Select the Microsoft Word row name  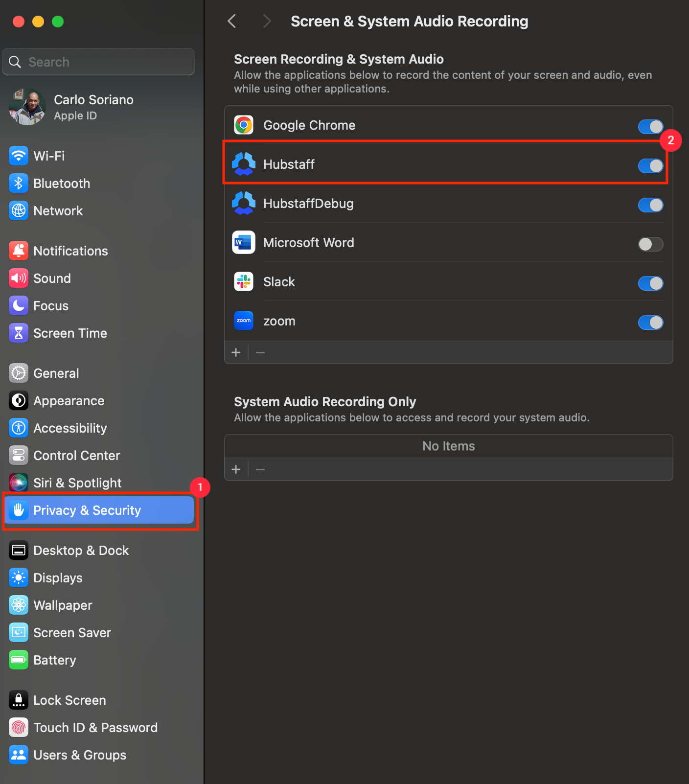coord(308,243)
